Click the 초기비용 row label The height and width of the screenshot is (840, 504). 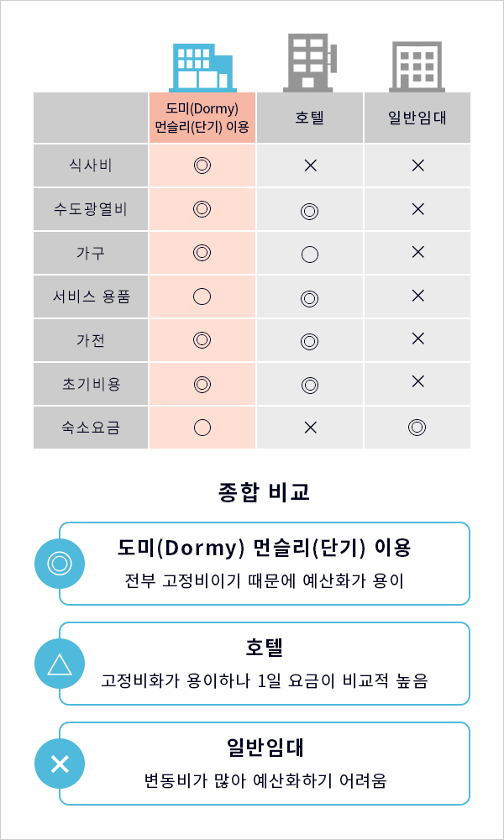tap(91, 384)
